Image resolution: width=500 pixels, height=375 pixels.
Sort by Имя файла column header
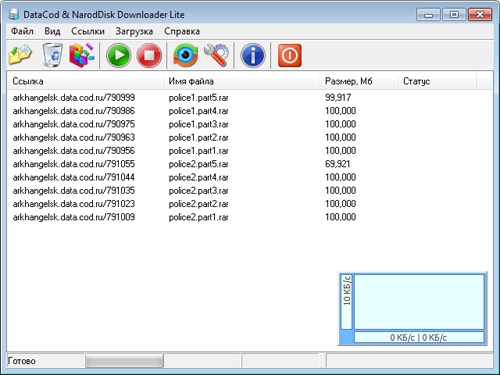click(242, 81)
